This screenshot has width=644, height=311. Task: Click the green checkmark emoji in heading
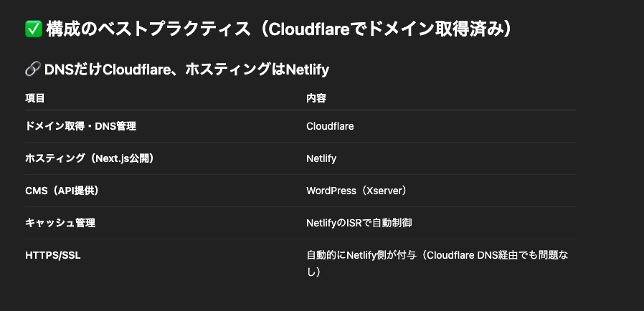[34, 29]
